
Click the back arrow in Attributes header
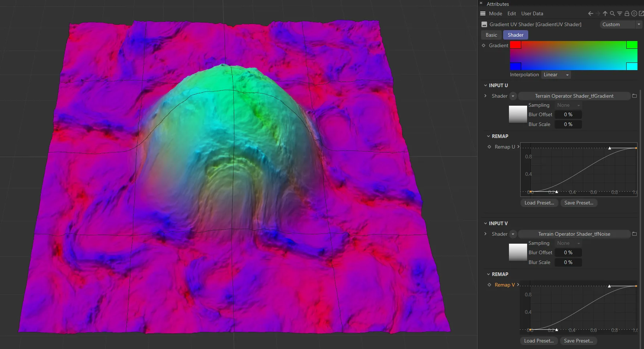click(x=591, y=13)
